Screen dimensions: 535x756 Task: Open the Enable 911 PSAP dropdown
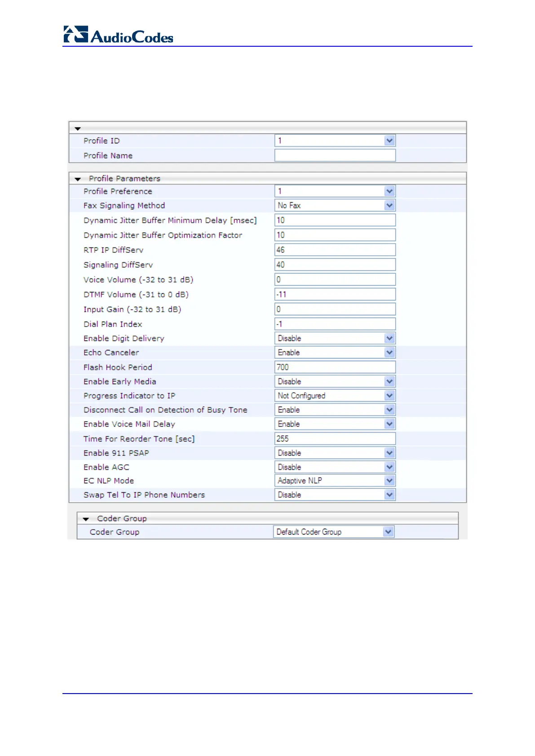[x=335, y=453]
